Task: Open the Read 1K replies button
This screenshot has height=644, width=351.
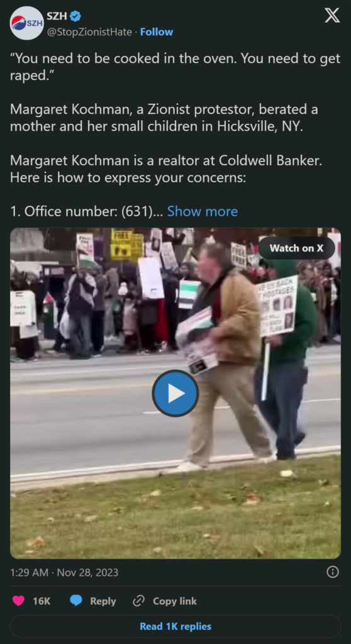Action: tap(175, 626)
